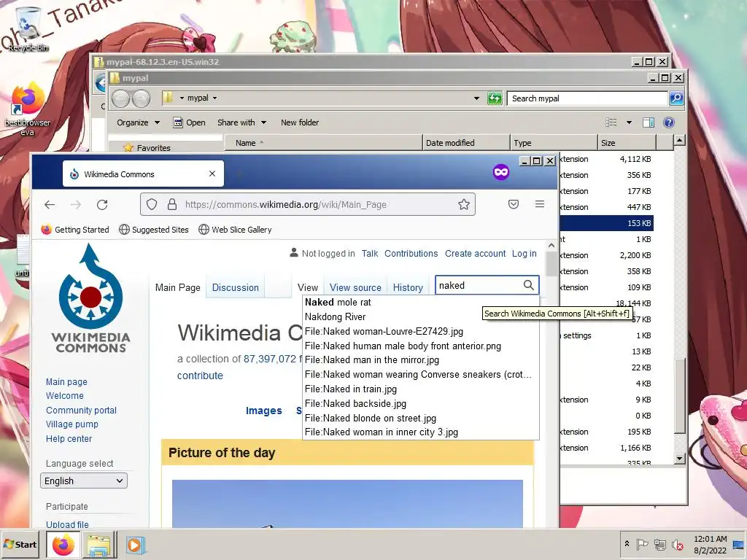Close the Wikimedia Commons tab
This screenshot has width=747, height=560.
pyautogui.click(x=212, y=174)
